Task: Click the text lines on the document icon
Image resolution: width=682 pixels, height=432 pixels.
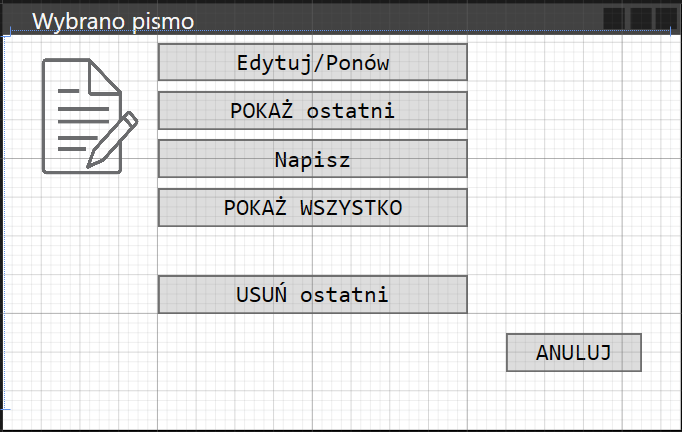Action: point(83,121)
